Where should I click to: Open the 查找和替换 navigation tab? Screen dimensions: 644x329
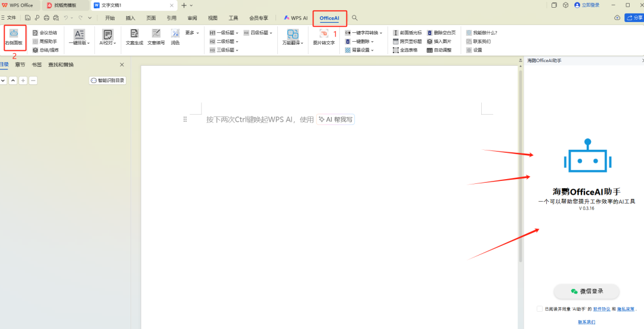(61, 64)
